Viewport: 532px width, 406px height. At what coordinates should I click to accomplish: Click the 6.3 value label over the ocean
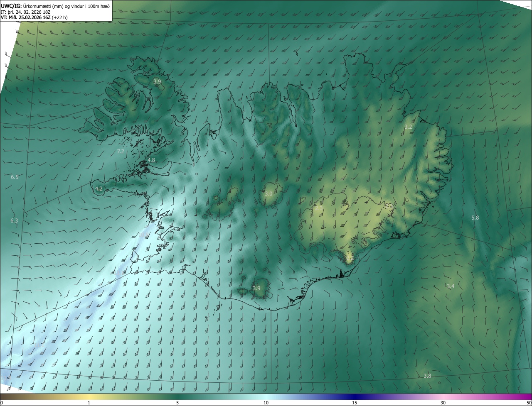[x=14, y=220]
